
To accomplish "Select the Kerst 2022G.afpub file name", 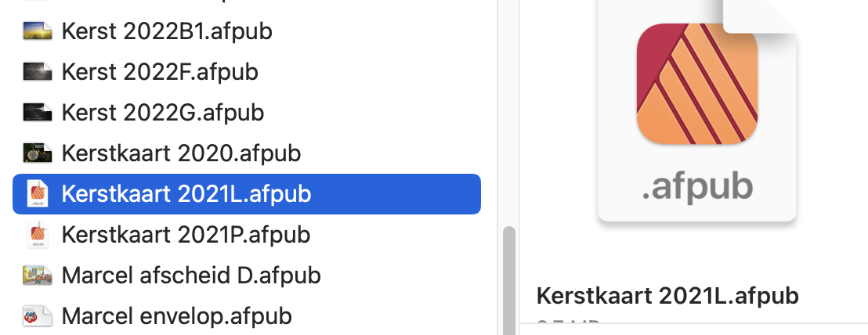I will 162,112.
